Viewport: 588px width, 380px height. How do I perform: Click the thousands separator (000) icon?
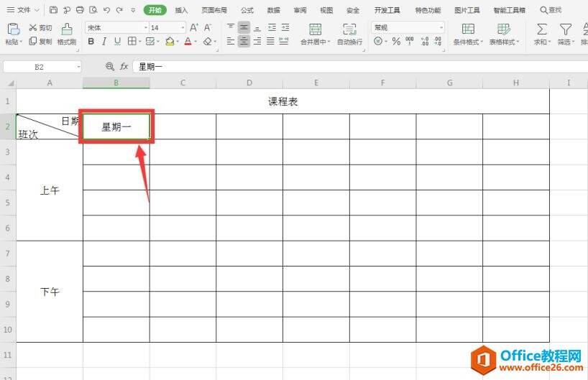(410, 41)
